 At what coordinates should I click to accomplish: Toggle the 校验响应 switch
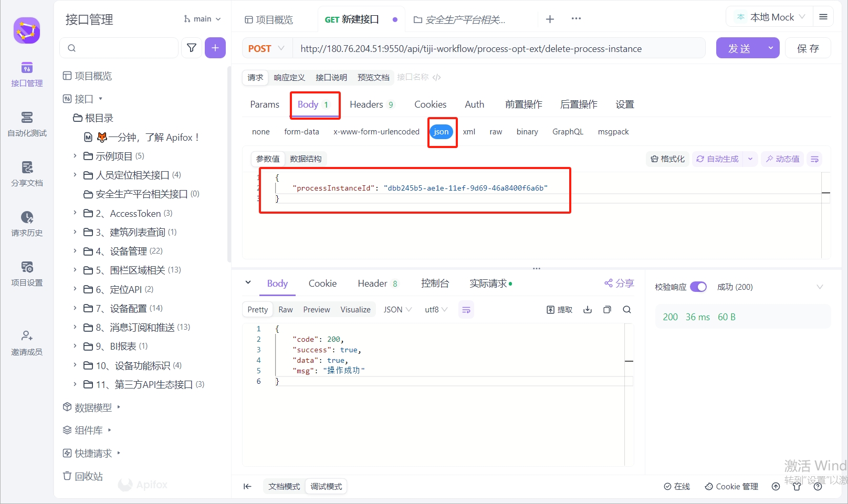click(x=698, y=287)
